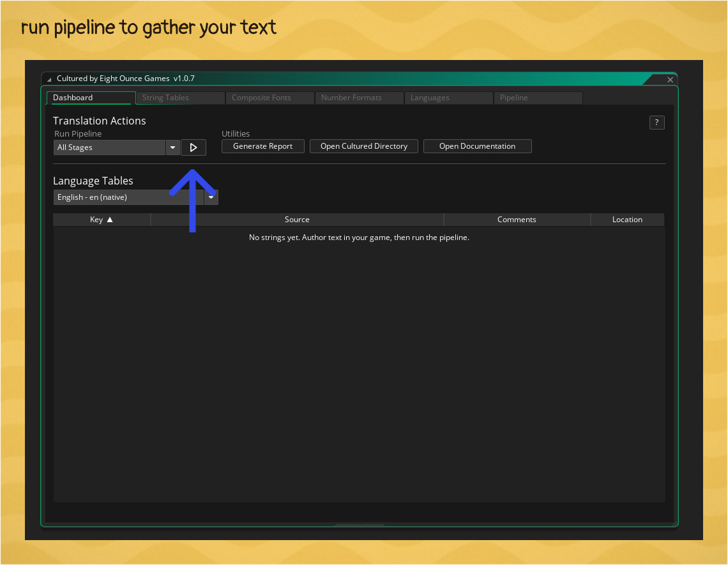Close the Cultured window
Image resolution: width=728 pixels, height=565 pixels.
point(670,80)
